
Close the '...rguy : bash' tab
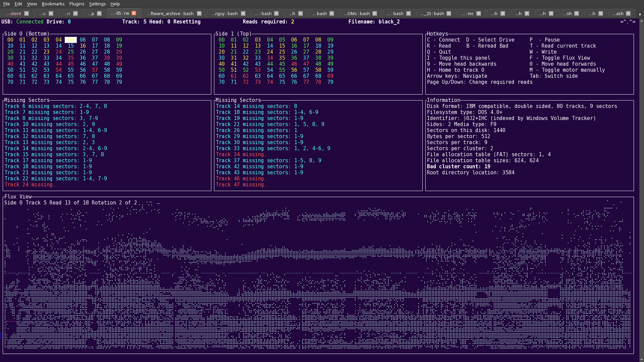click(243, 13)
